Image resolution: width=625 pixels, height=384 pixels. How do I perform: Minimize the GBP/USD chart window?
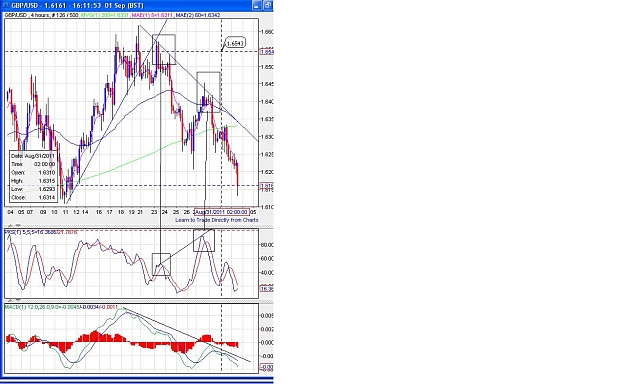pos(257,5)
